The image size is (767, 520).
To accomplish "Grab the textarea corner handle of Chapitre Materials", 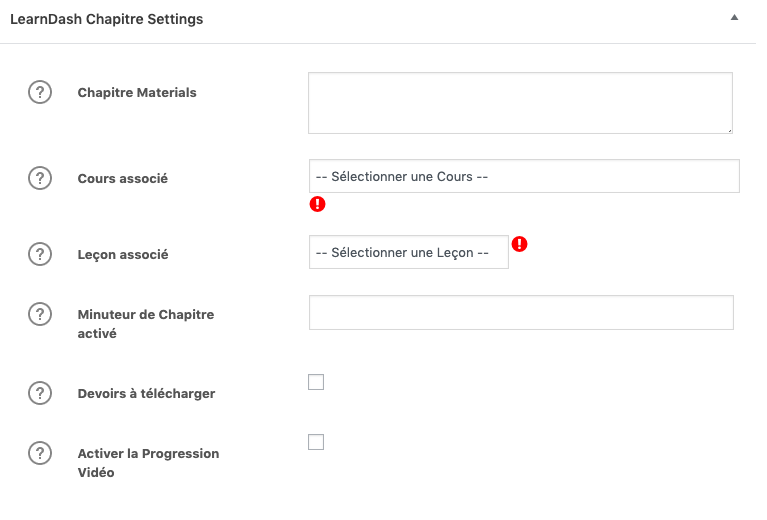I will tap(729, 130).
